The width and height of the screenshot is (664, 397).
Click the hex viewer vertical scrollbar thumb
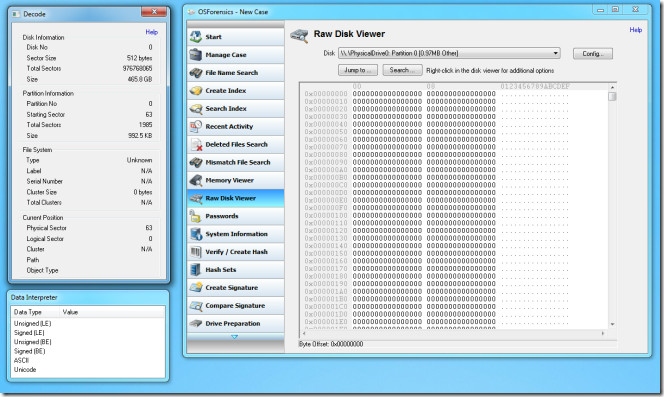click(x=612, y=97)
